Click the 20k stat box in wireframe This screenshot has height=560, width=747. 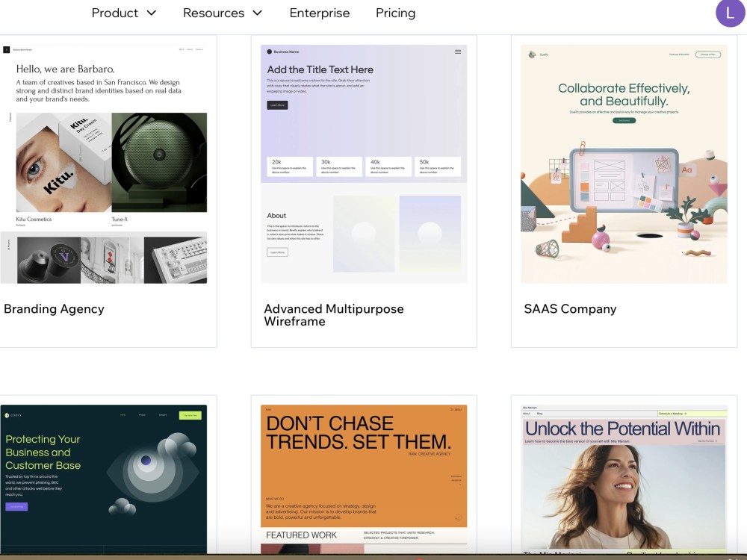click(290, 167)
